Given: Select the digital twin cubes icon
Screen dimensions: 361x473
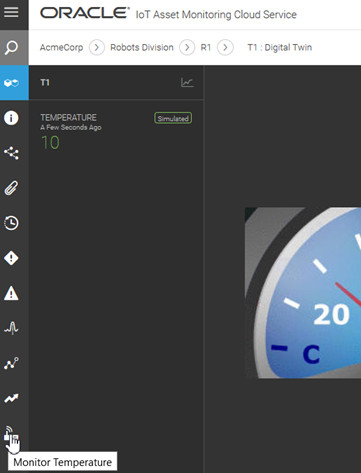Looking at the screenshot, I should (x=11, y=83).
